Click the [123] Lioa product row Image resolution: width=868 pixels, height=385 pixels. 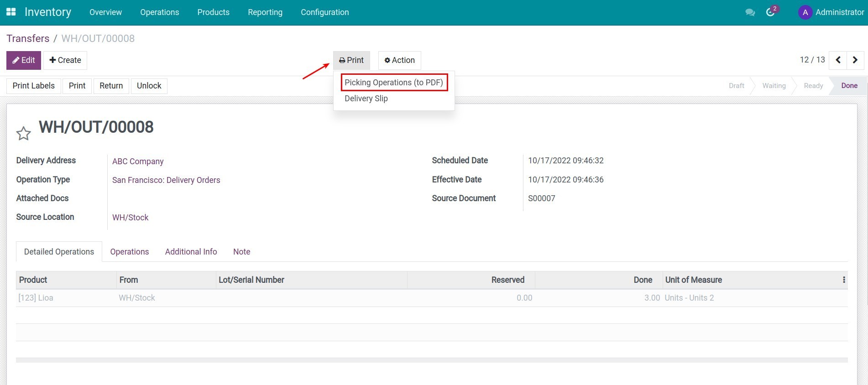click(x=36, y=298)
